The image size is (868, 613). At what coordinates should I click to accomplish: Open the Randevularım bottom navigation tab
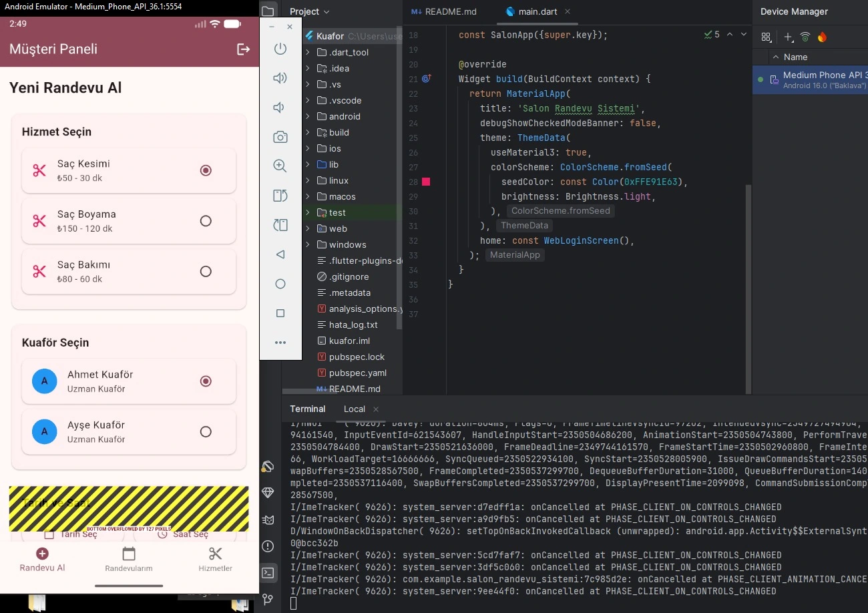(x=129, y=560)
